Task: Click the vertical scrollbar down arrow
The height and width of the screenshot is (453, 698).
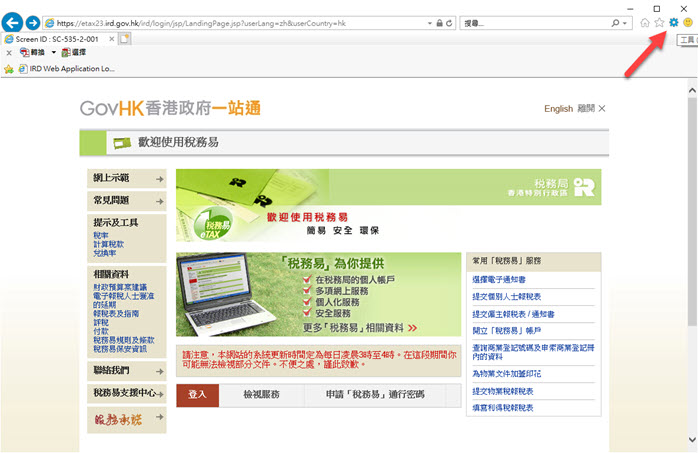Action: (692, 440)
